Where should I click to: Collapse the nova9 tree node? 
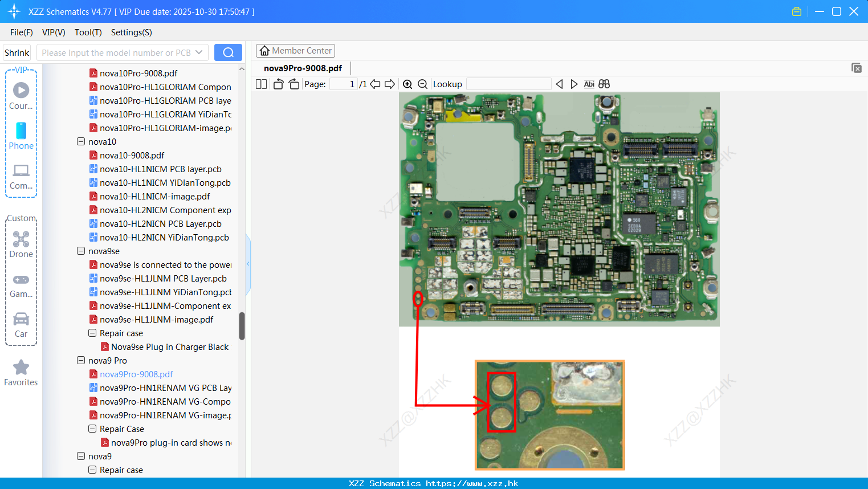[x=81, y=456]
